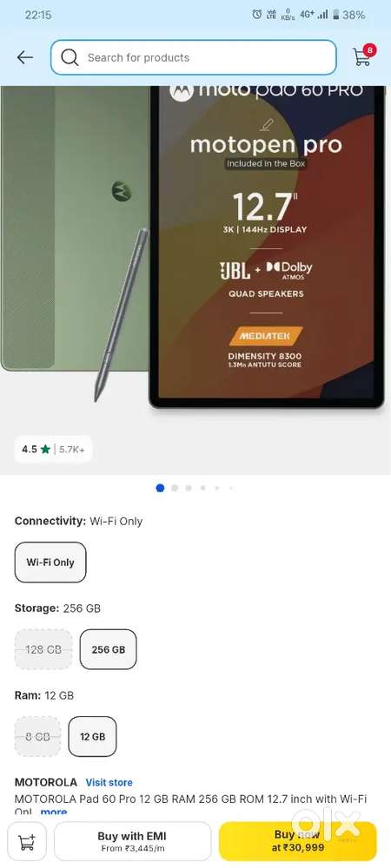391x868 pixels.
Task: Expand product description with 'more' link
Action: [x=54, y=812]
